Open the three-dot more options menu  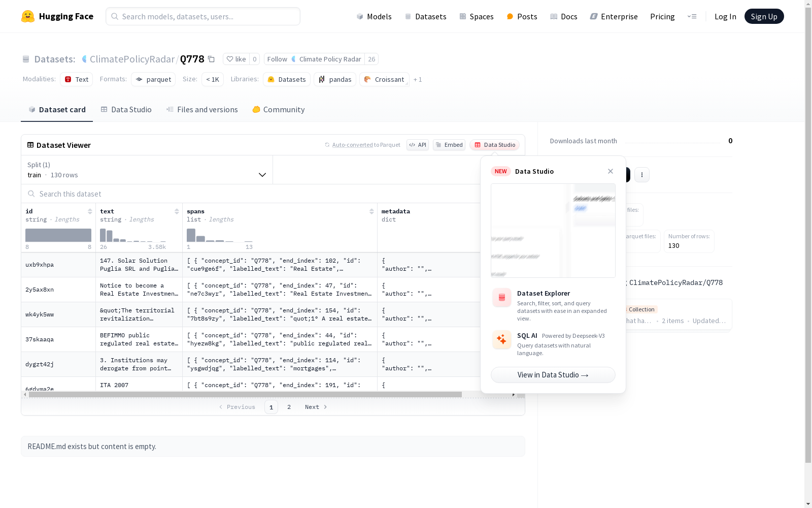[x=642, y=175]
